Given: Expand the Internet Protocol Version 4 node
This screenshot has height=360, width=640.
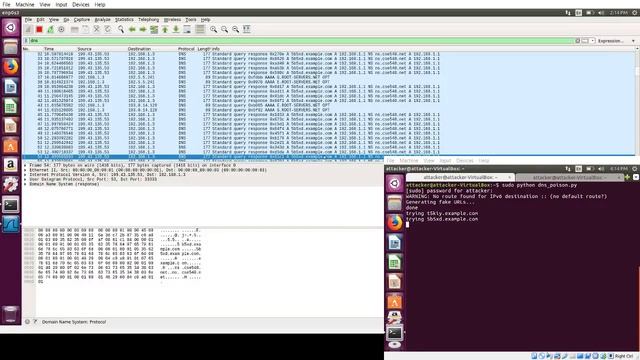Looking at the screenshot, I should 25,175.
